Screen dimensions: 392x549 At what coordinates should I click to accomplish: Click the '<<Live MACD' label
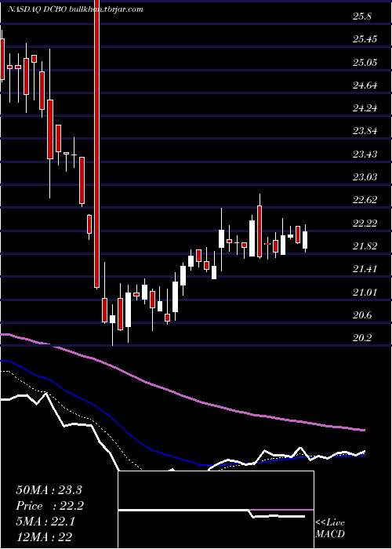pos(330,529)
